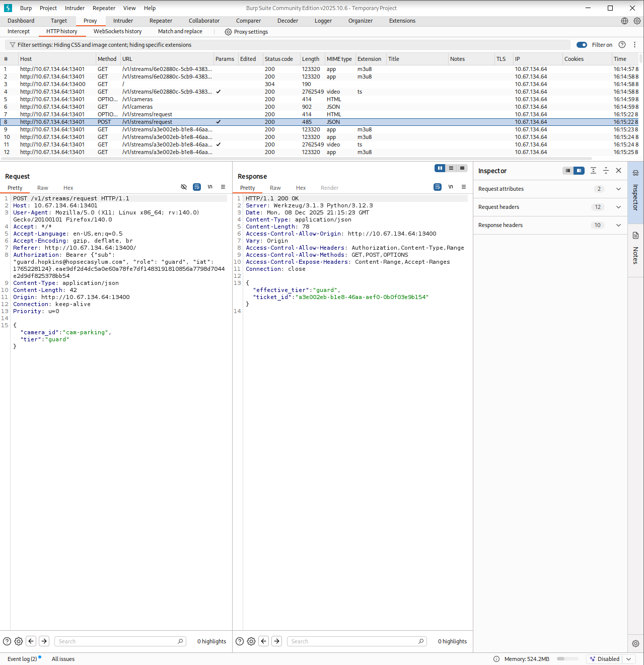Expand Request headers section
The width and height of the screenshot is (644, 665).
618,207
